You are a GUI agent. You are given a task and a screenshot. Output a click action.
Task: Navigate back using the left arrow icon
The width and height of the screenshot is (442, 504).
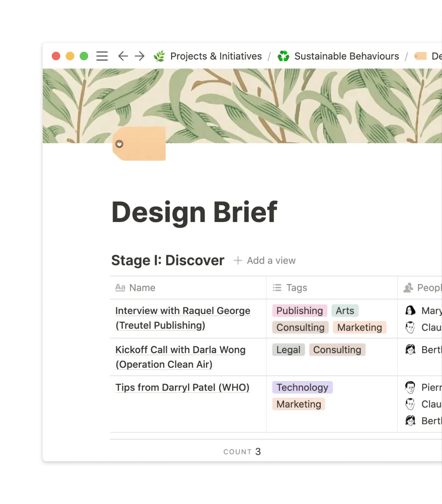point(122,56)
